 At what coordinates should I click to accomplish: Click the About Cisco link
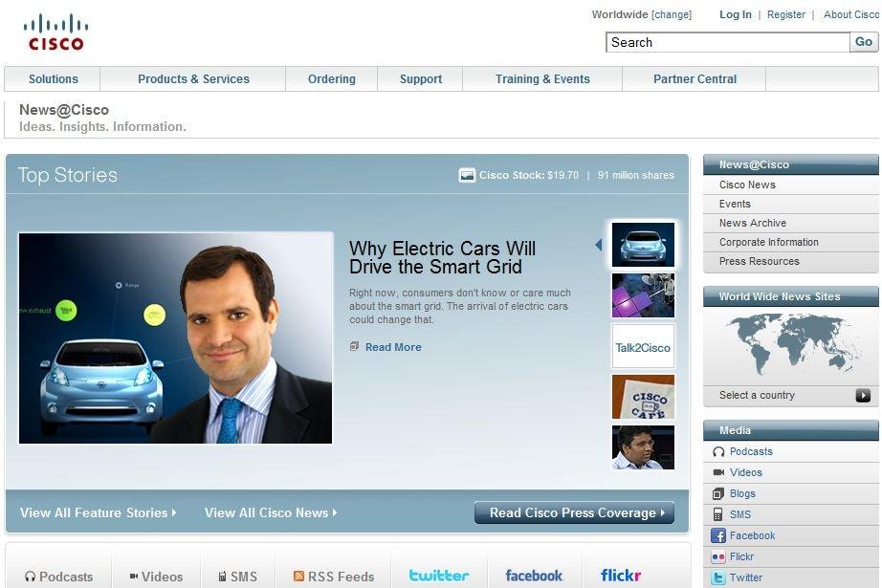point(851,14)
